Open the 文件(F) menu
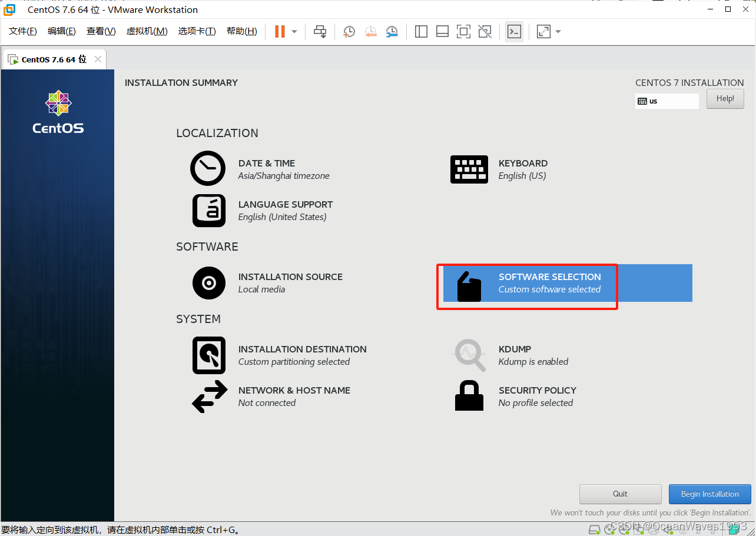 coord(23,31)
